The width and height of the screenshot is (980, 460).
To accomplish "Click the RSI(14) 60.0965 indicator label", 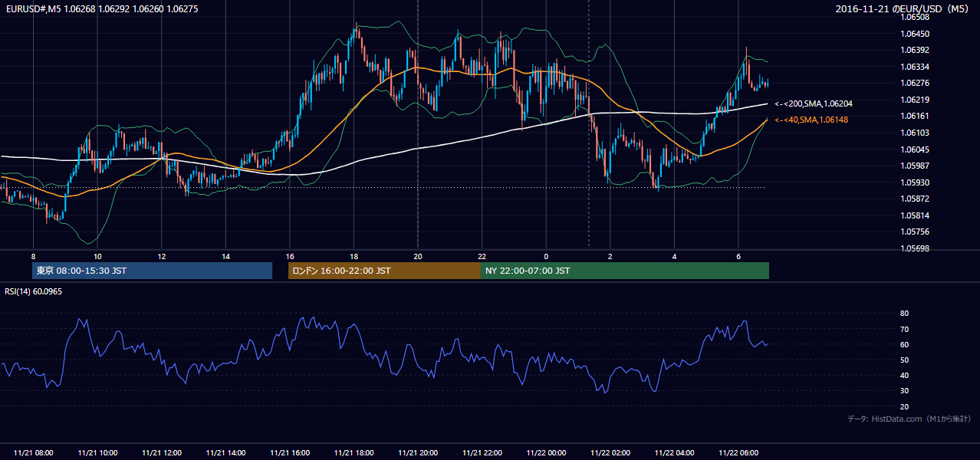I will (34, 291).
